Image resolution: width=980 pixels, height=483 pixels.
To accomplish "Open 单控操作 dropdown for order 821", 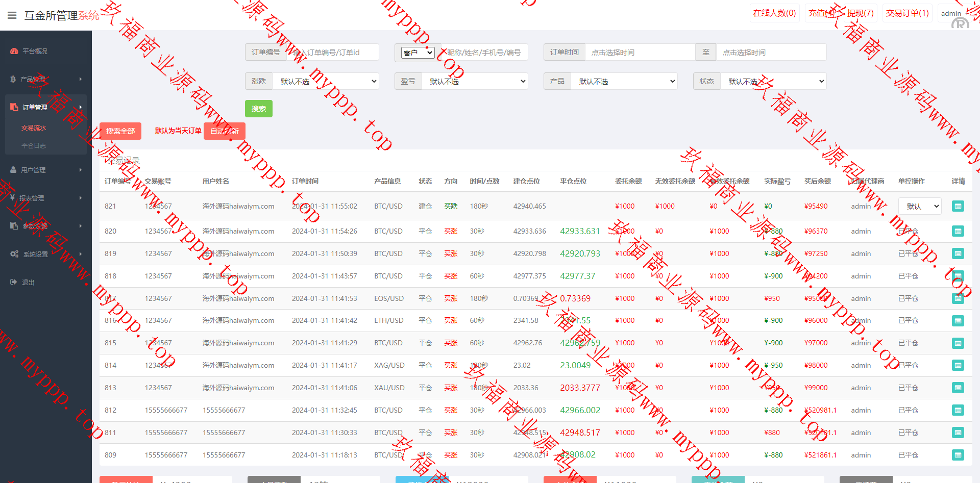I will tap(919, 206).
